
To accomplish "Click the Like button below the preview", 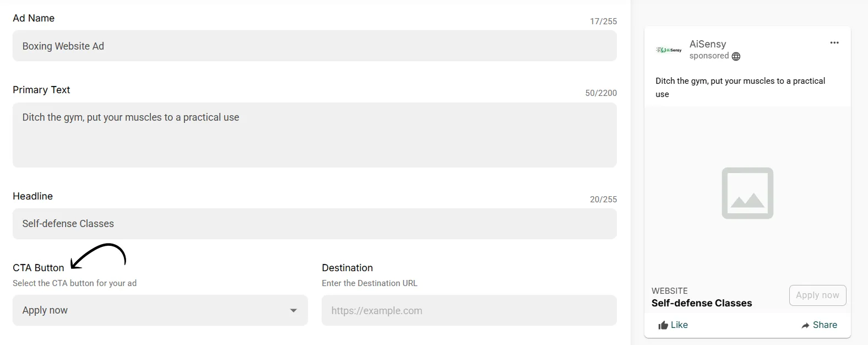I will click(x=673, y=325).
